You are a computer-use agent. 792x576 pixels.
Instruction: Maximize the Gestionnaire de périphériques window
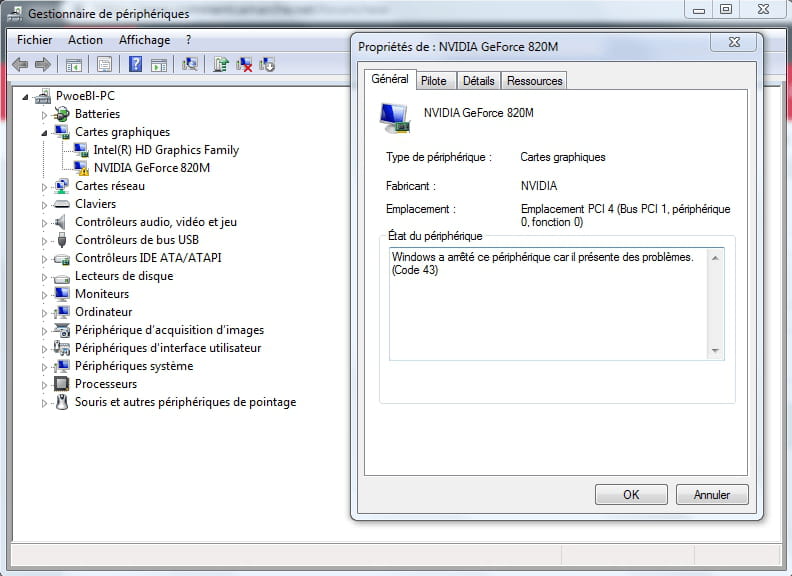725,9
